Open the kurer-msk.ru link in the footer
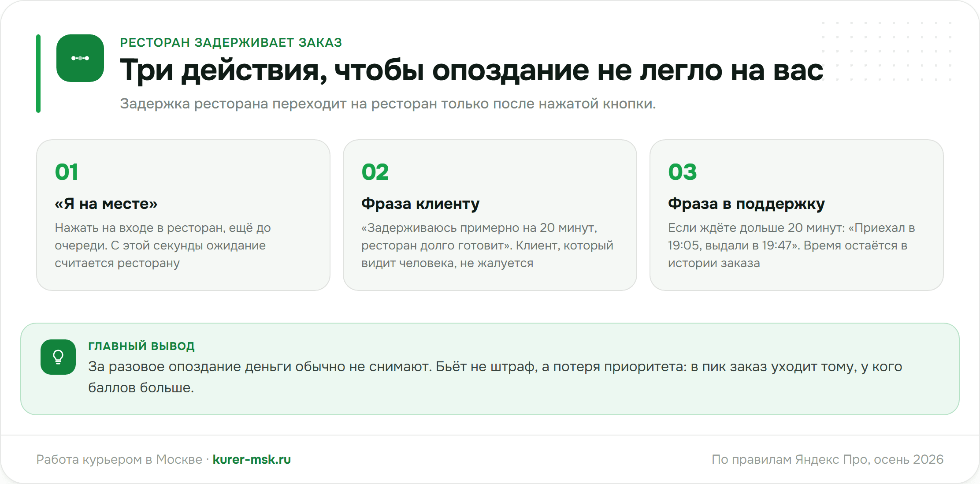Screen dimensions: 980x484 252,459
